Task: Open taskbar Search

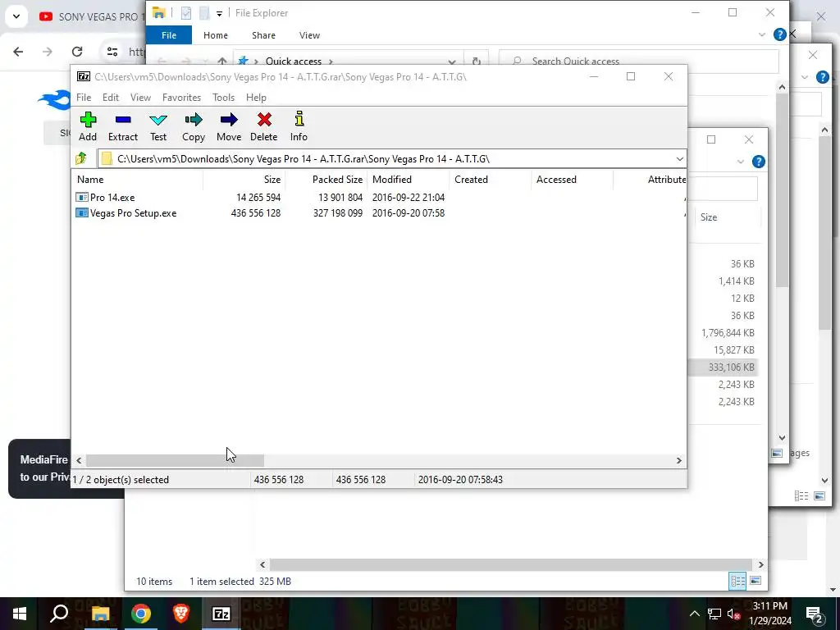Action: tap(59, 614)
